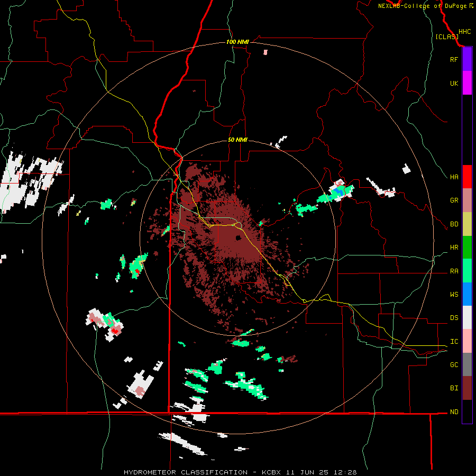Click the DS white legend swatch

467,317
